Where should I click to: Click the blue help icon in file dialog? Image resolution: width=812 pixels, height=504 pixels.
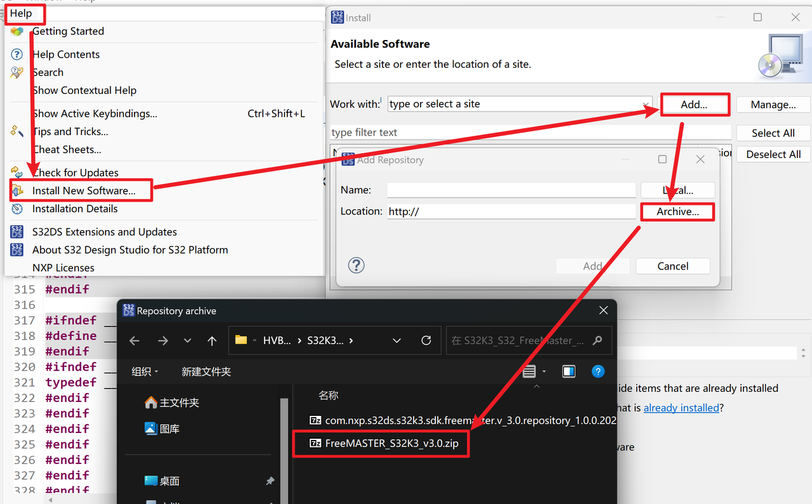click(598, 372)
